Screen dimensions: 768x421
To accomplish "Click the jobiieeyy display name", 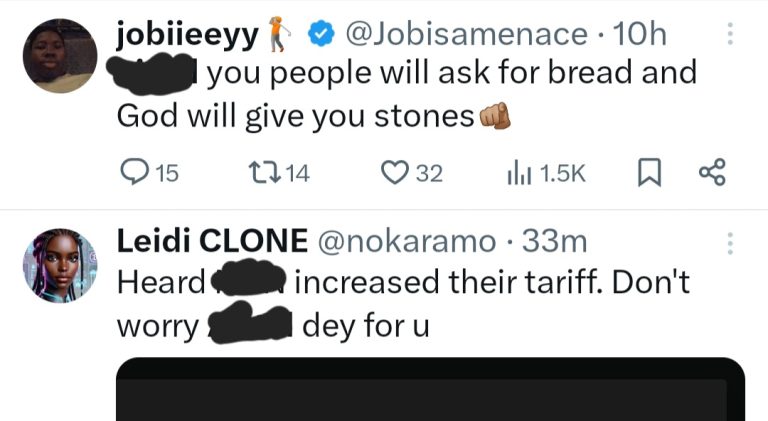I will (187, 34).
